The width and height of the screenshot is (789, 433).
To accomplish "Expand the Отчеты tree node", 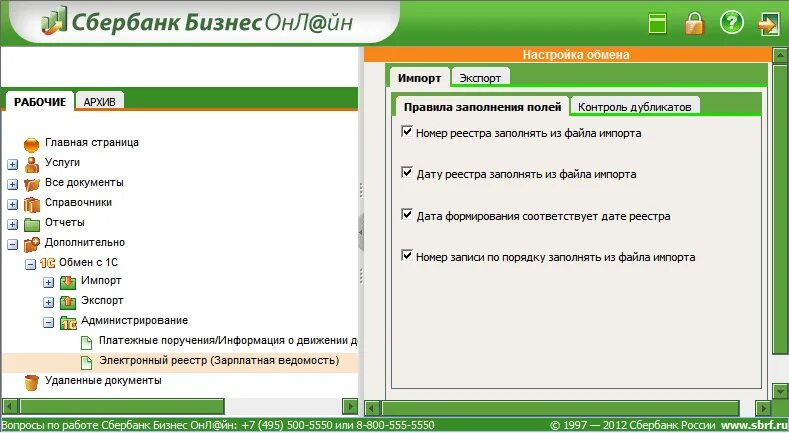I will [x=13, y=225].
